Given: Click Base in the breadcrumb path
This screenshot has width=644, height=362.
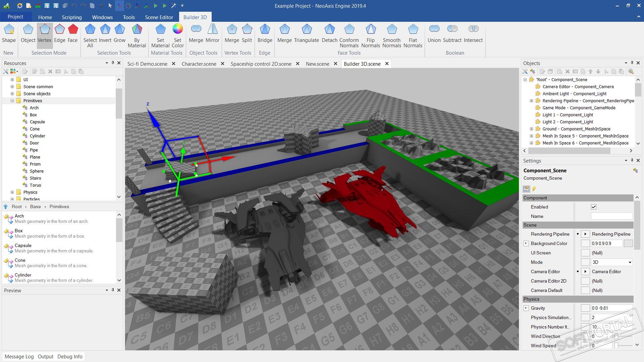Looking at the screenshot, I should (35, 206).
